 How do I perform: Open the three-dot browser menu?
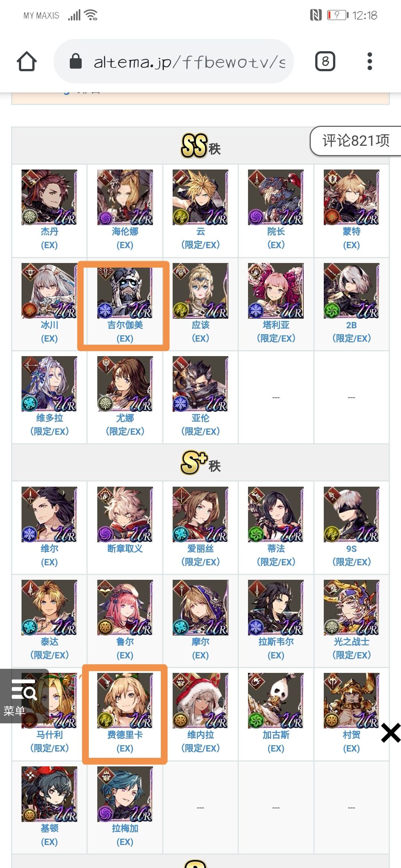coord(369,61)
